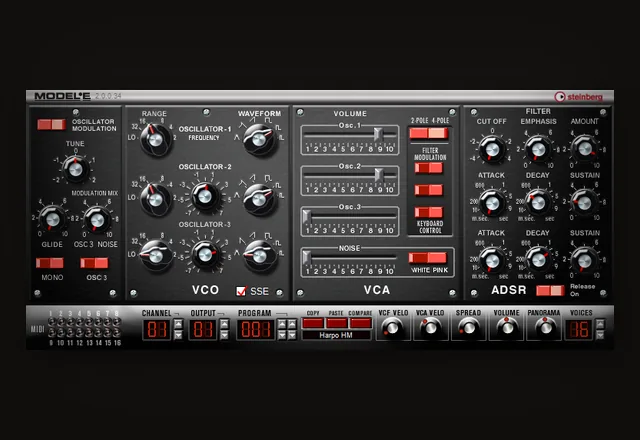Click the Tune knob
The height and width of the screenshot is (440, 640).
(76, 169)
